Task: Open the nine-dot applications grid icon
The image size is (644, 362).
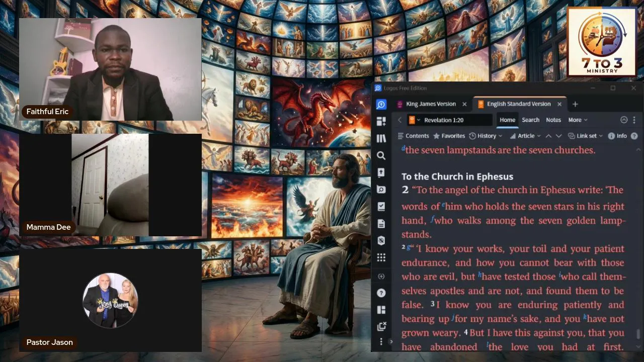Action: coord(381,257)
